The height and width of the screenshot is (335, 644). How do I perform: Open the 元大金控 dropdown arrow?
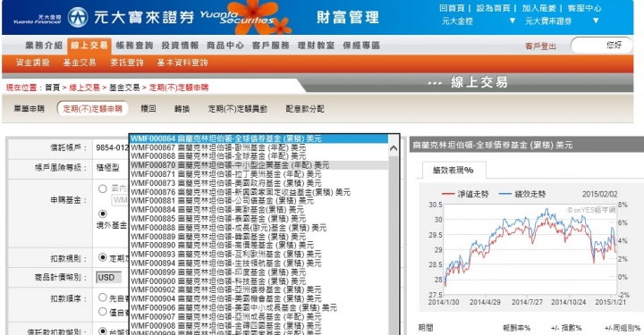pos(513,21)
